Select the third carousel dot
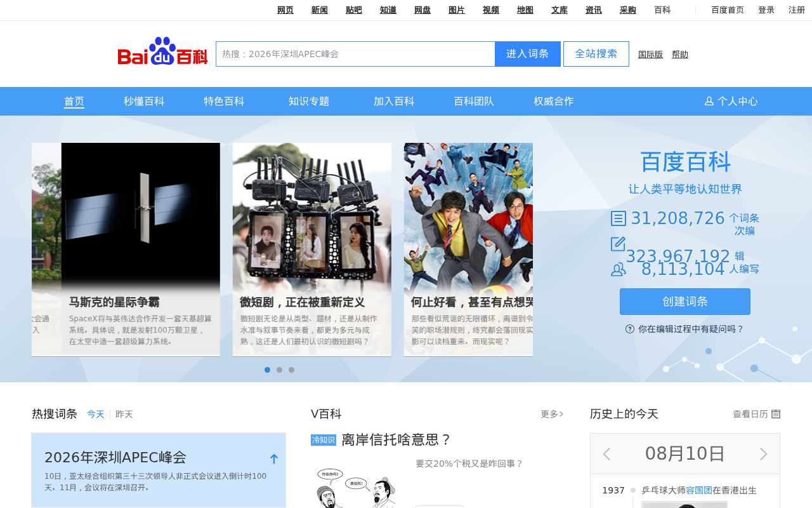The width and height of the screenshot is (812, 508). (x=292, y=370)
